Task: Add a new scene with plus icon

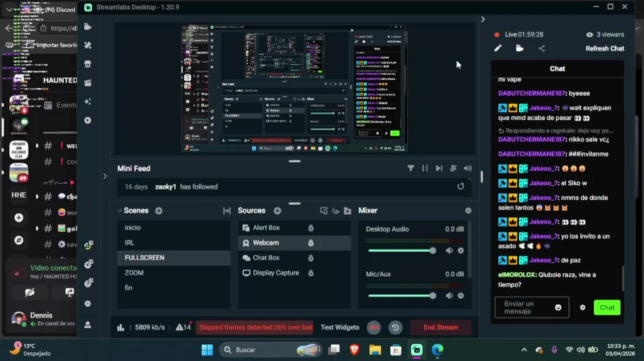Action: pos(158,211)
